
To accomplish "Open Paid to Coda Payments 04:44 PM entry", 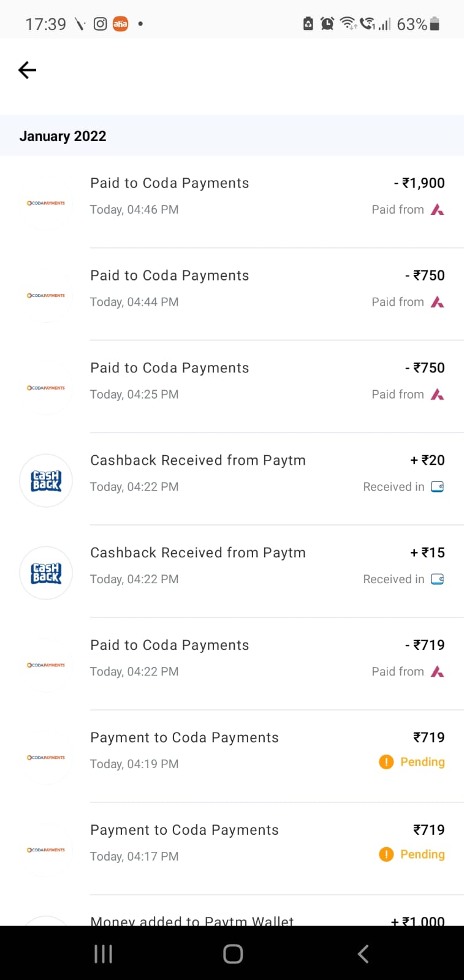I will (x=170, y=276).
